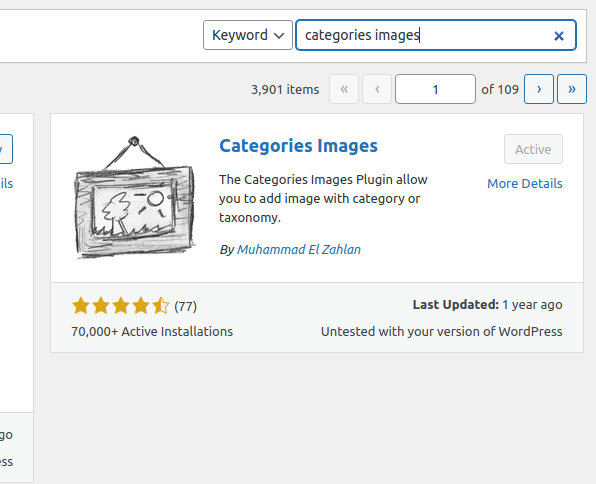Go to the next results page
This screenshot has height=484, width=596.
click(539, 89)
